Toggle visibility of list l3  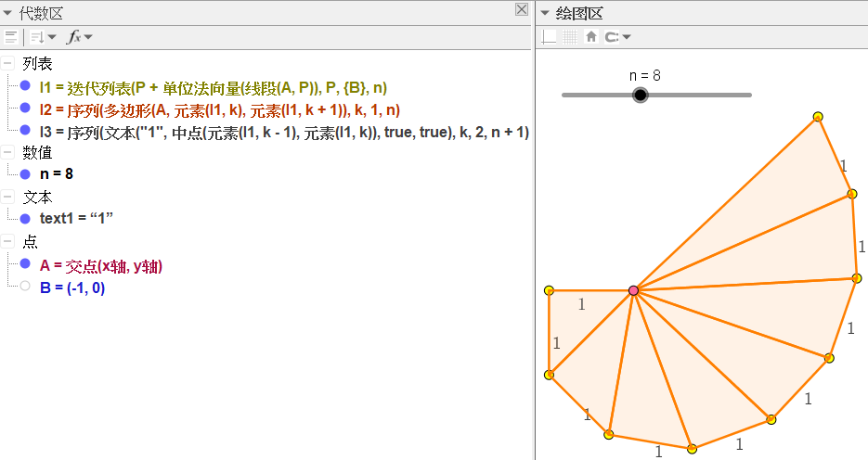tap(25, 130)
